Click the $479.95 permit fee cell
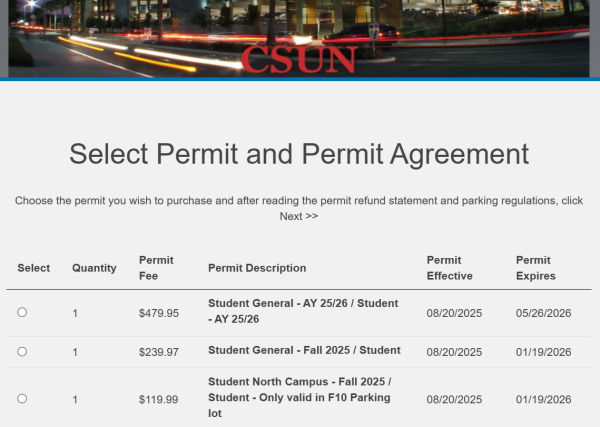The height and width of the screenshot is (427, 600). 159,313
